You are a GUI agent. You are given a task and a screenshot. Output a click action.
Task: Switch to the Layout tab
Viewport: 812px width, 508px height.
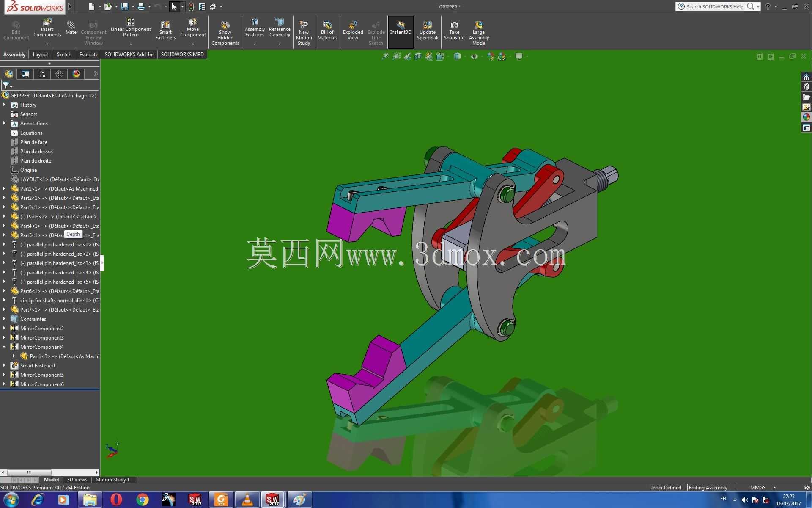(x=41, y=55)
